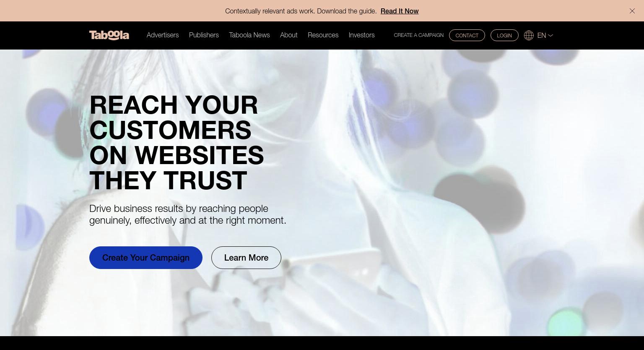Screen dimensions: 644x350
Task: Open the Advertisers menu
Action: (x=163, y=35)
